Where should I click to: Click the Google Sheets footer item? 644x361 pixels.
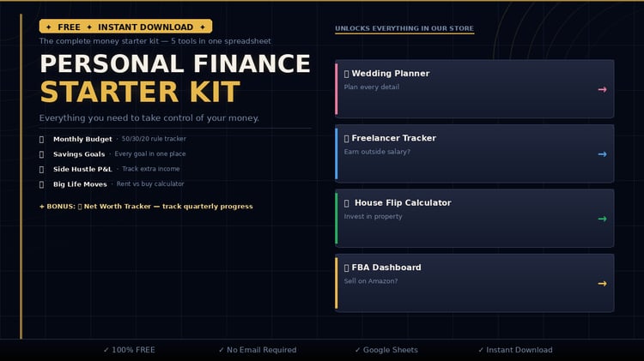tap(386, 350)
